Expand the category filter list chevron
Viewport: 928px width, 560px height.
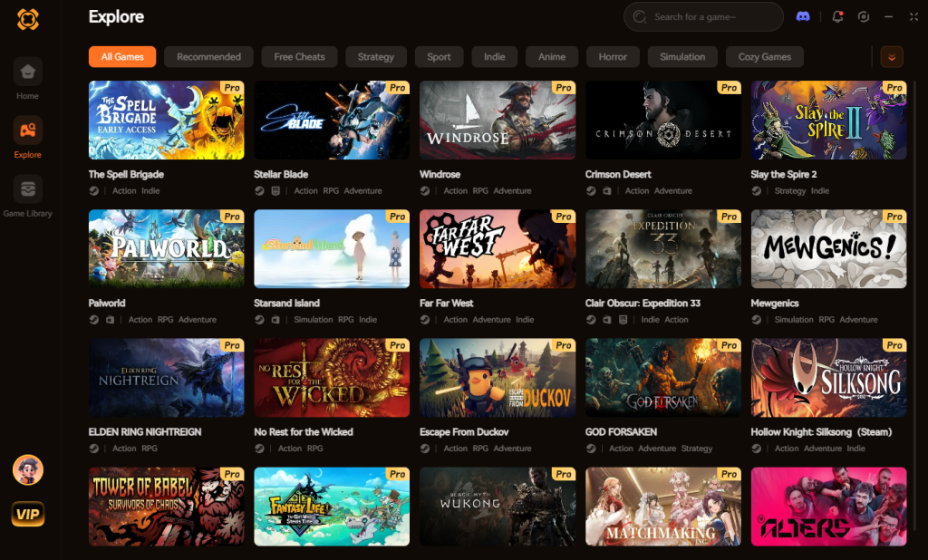point(892,57)
